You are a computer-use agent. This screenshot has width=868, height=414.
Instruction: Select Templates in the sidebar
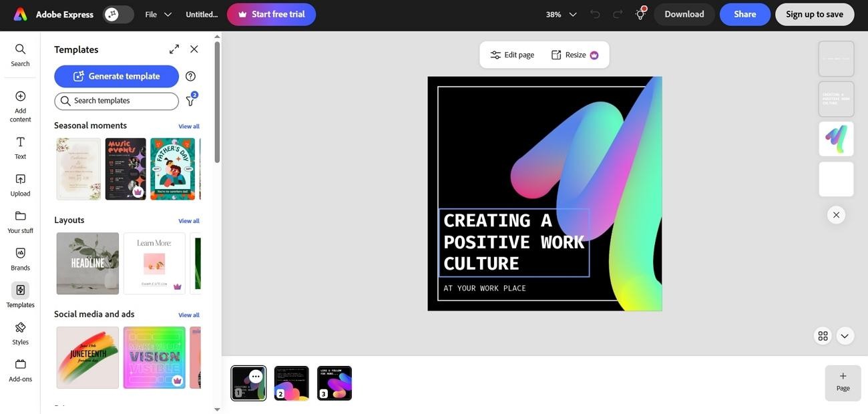(20, 296)
